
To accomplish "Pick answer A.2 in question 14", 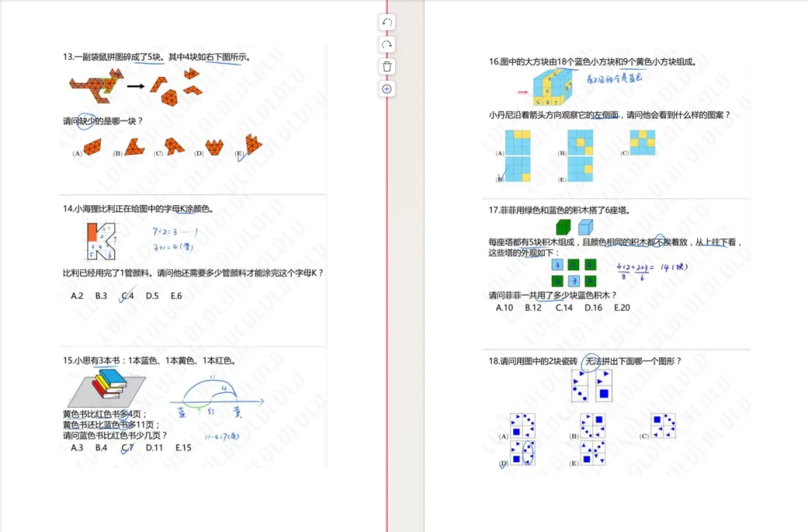I will click(x=77, y=296).
